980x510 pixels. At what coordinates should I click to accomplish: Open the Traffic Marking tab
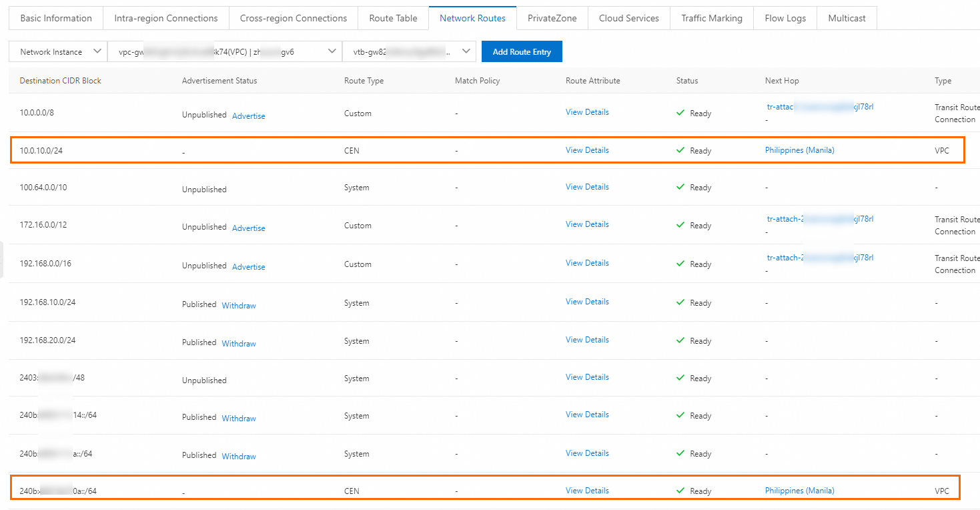(x=712, y=19)
